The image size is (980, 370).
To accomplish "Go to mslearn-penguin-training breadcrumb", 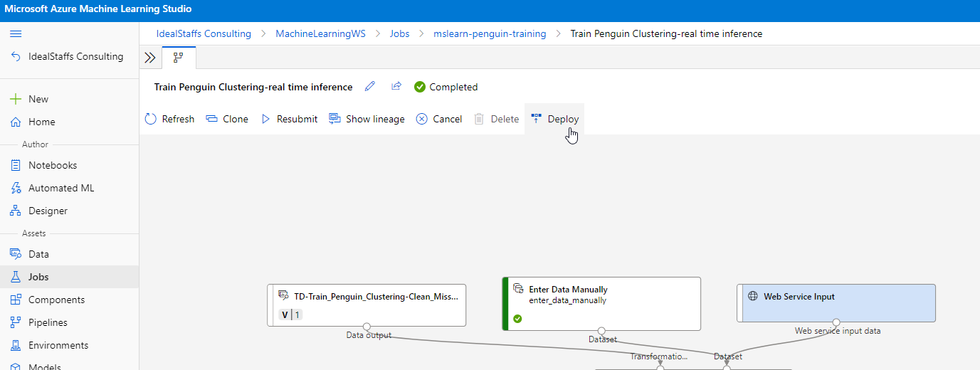I will pyautogui.click(x=490, y=33).
